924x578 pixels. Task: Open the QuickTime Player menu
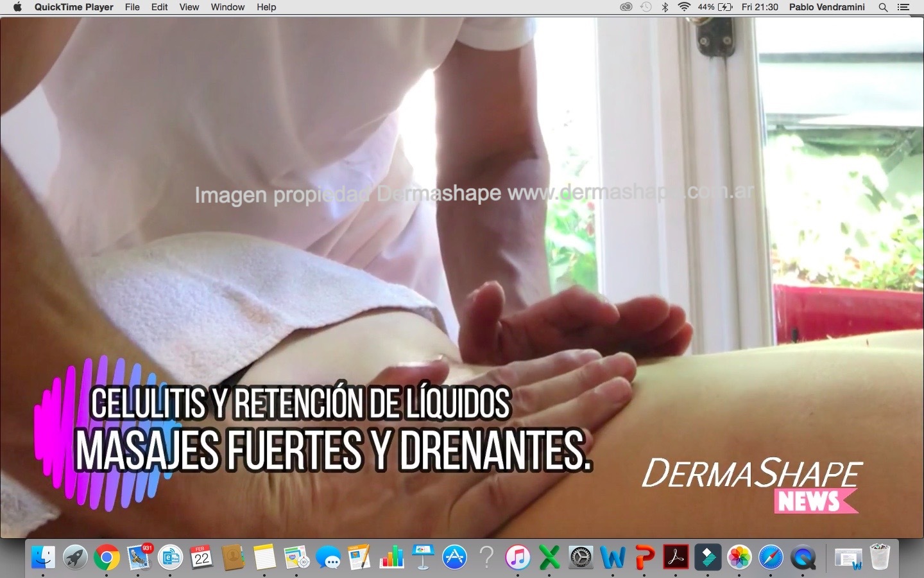click(74, 7)
